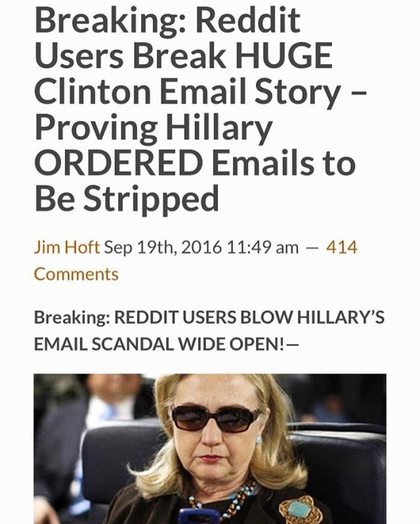Open the 414 comments count link
The width and height of the screenshot is (420, 524).
[342, 248]
